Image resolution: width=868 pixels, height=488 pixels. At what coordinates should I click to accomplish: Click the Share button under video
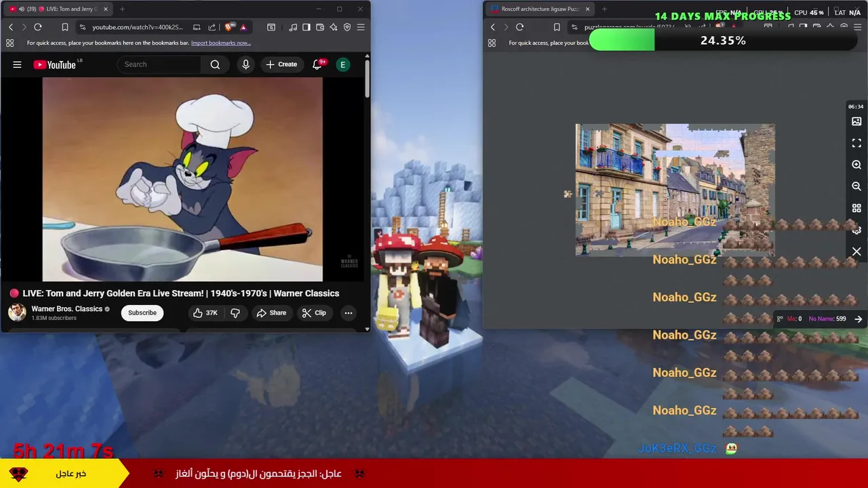[271, 312]
